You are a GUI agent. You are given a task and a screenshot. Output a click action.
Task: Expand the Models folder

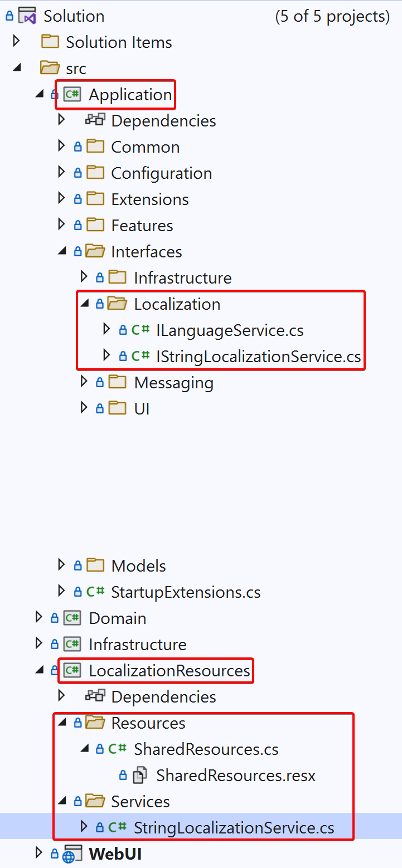click(x=60, y=565)
